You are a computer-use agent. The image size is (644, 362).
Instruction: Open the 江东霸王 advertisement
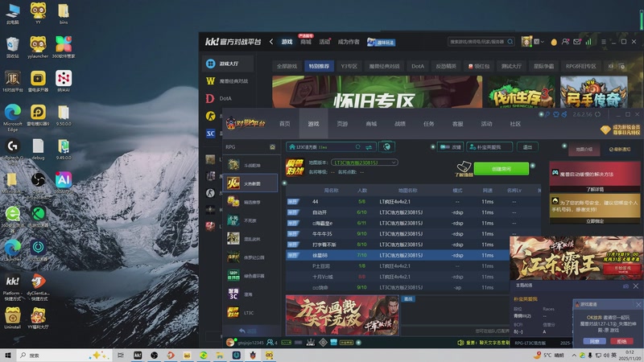pyautogui.click(x=576, y=258)
